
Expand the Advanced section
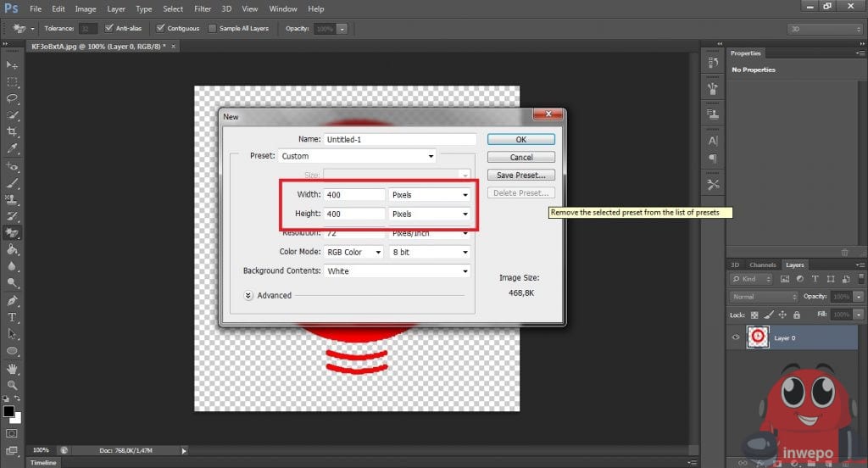(248, 295)
